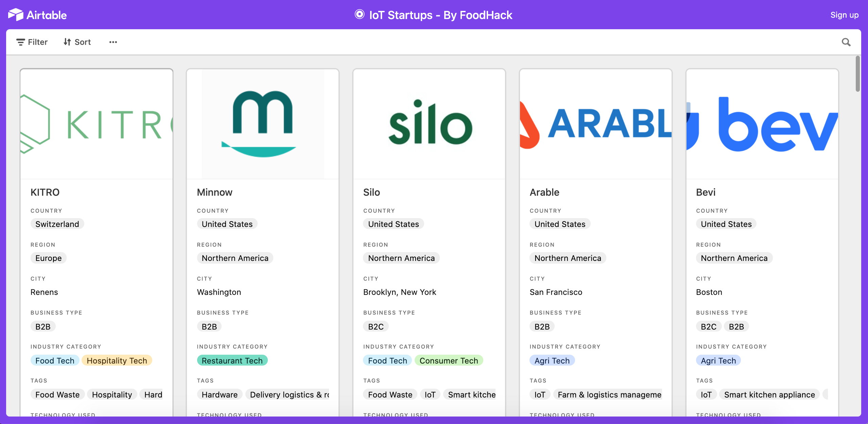Click the Hospitality Tech category tag
This screenshot has width=868, height=424.
117,360
